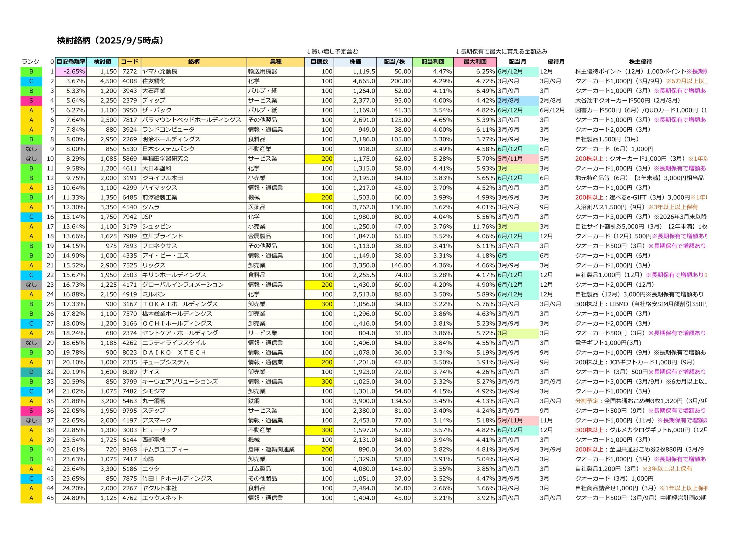Select the 検討値 column header
The width and height of the screenshot is (756, 534).
point(102,62)
